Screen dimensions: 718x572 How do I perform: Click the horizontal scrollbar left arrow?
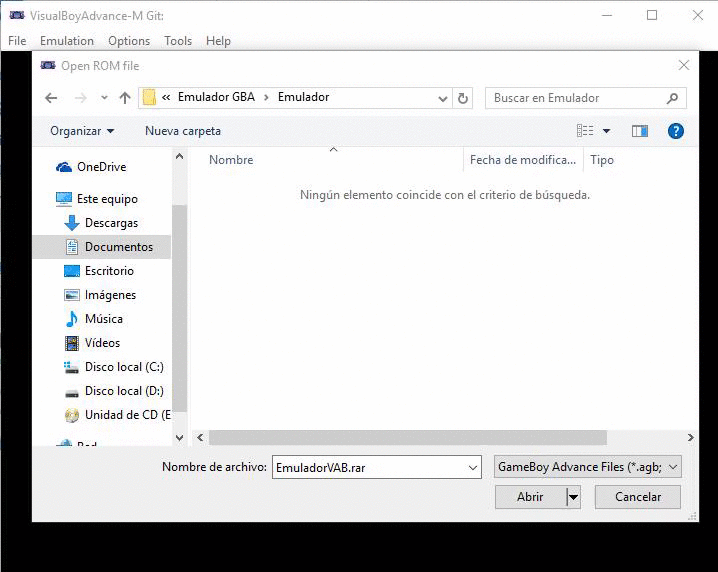pyautogui.click(x=200, y=437)
